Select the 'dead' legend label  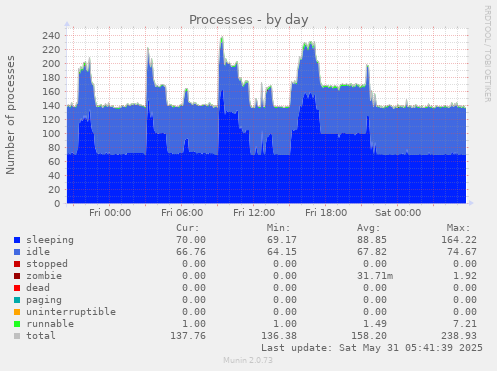[x=38, y=288]
